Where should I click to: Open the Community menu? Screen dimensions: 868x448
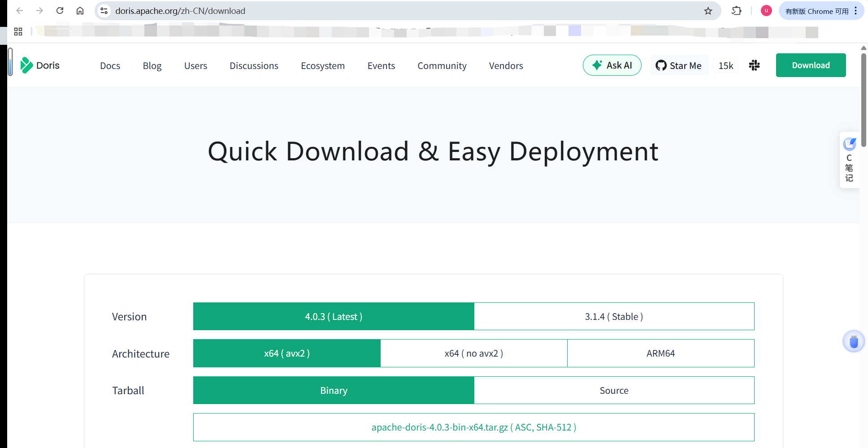tap(442, 66)
